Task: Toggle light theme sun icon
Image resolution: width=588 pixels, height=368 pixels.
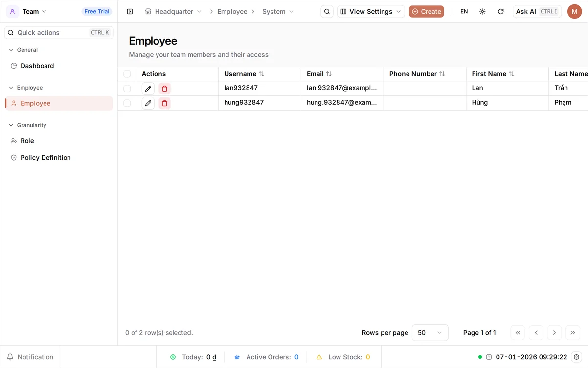Action: click(482, 11)
